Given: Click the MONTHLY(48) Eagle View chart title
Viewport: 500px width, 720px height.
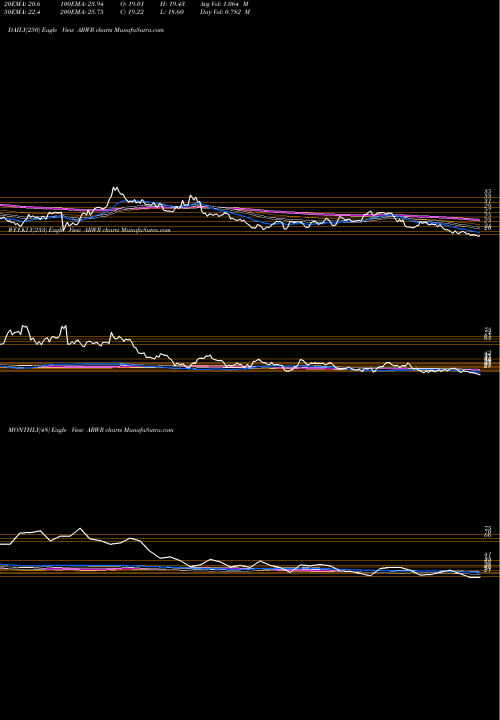Looking at the screenshot, I should coord(90,430).
